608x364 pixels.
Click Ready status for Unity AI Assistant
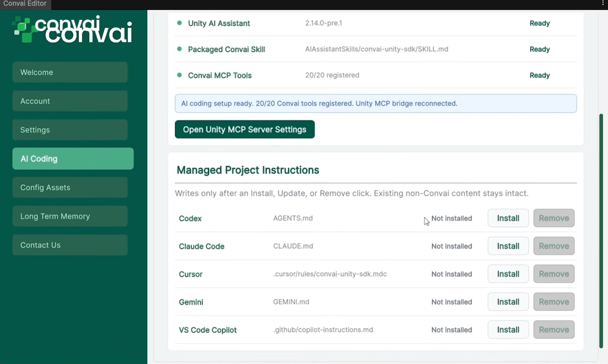point(540,23)
